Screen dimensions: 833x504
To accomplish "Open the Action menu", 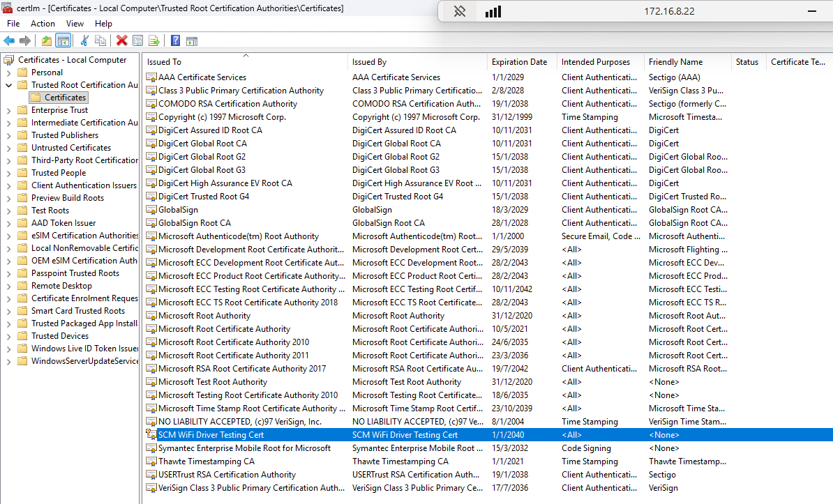I will (43, 24).
